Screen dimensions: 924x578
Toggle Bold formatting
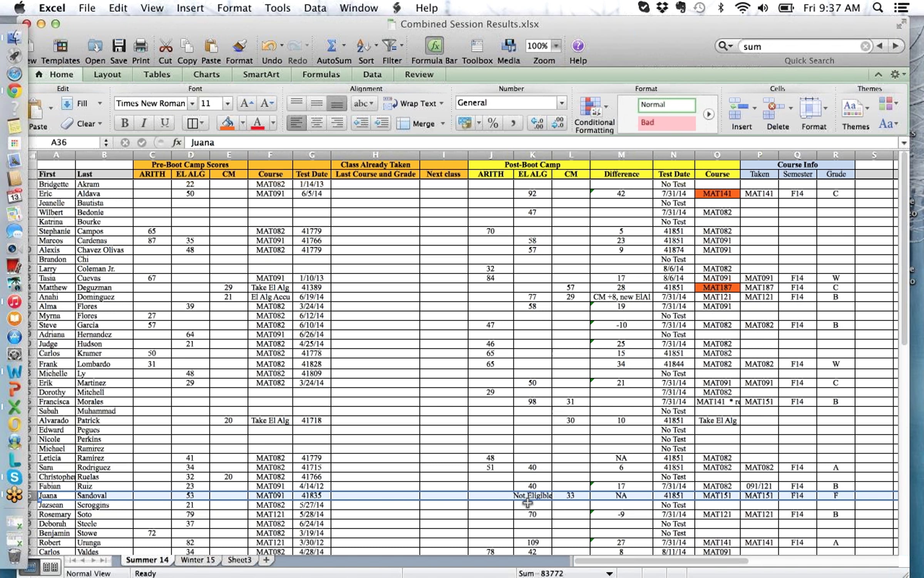pos(124,123)
